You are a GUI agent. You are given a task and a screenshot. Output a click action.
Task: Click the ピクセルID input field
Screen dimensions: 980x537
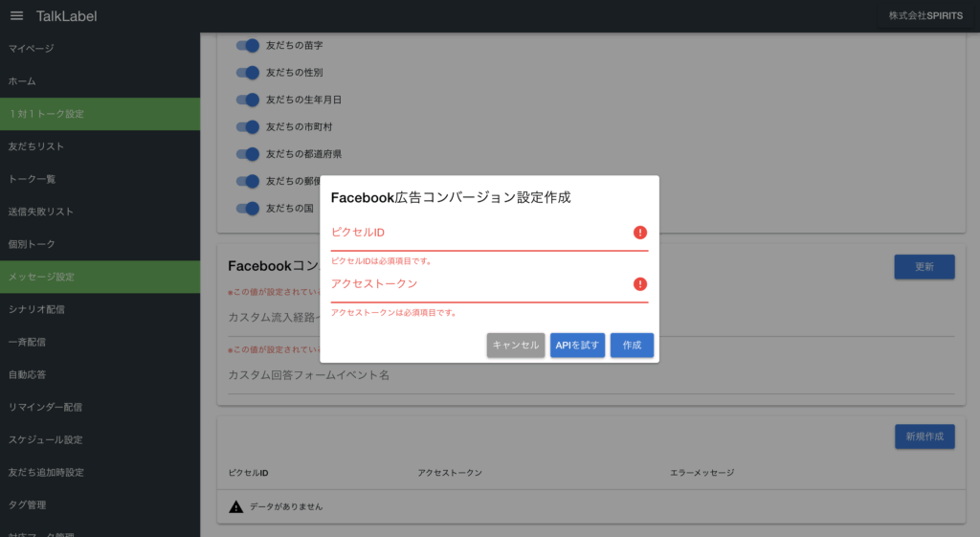point(479,234)
